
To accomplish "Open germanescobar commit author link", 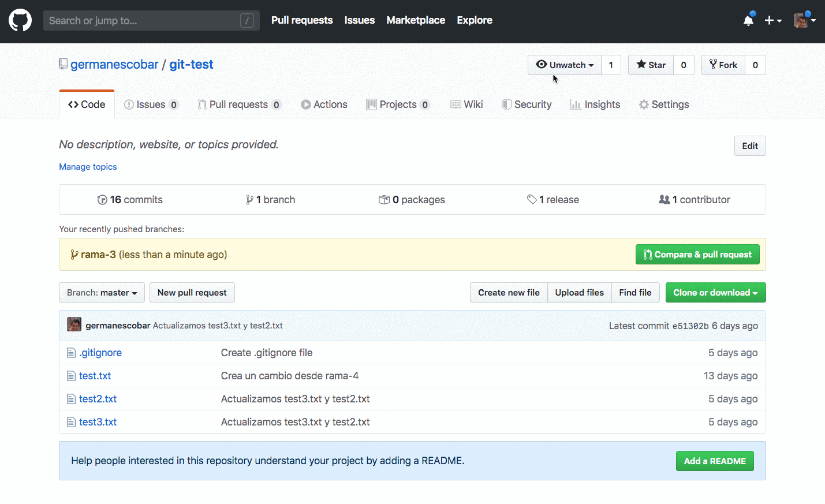I will [x=118, y=326].
